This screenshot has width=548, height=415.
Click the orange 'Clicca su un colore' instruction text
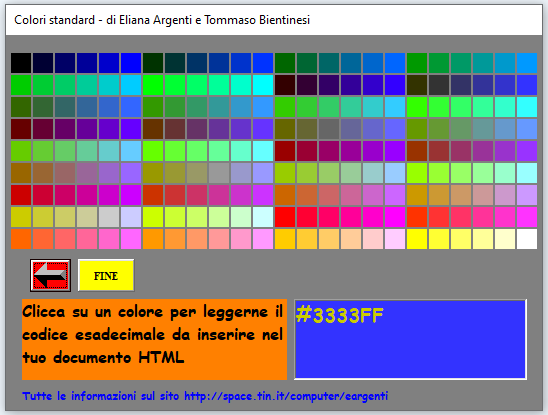pyautogui.click(x=154, y=339)
